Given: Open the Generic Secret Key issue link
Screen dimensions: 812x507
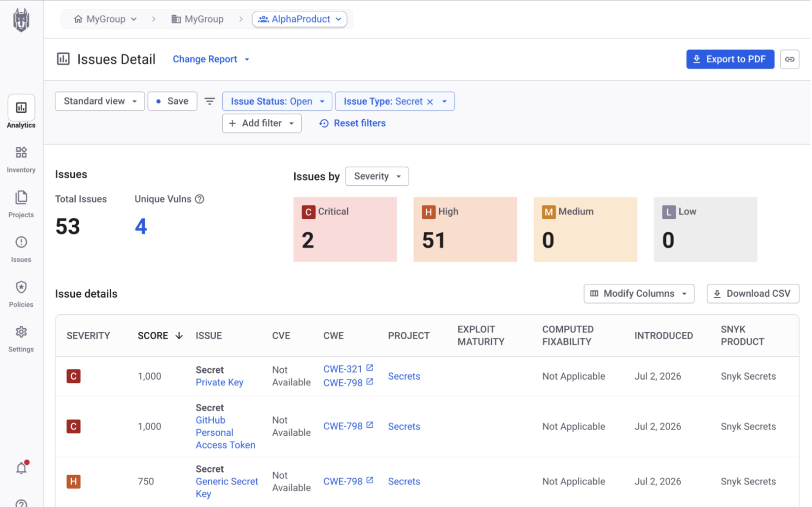Looking at the screenshot, I should tap(227, 488).
